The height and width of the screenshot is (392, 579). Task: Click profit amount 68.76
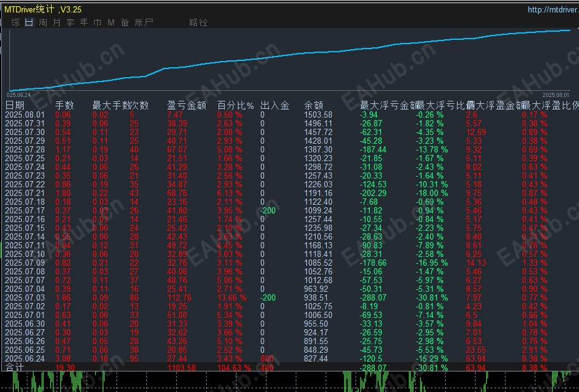point(177,193)
